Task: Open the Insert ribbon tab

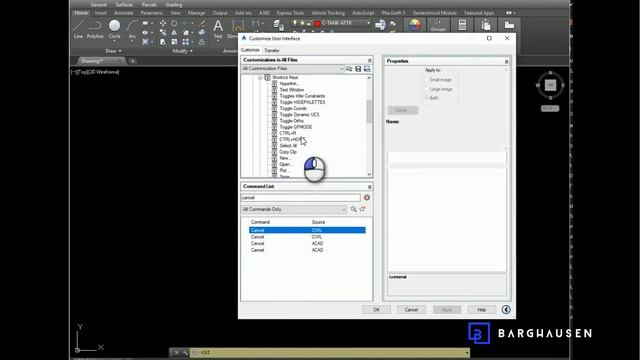Action: click(x=100, y=13)
